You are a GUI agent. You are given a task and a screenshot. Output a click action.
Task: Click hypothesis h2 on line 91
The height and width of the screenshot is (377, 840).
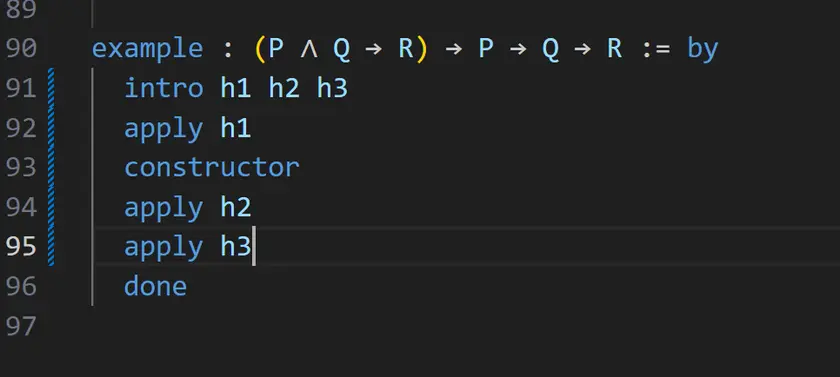tap(284, 88)
